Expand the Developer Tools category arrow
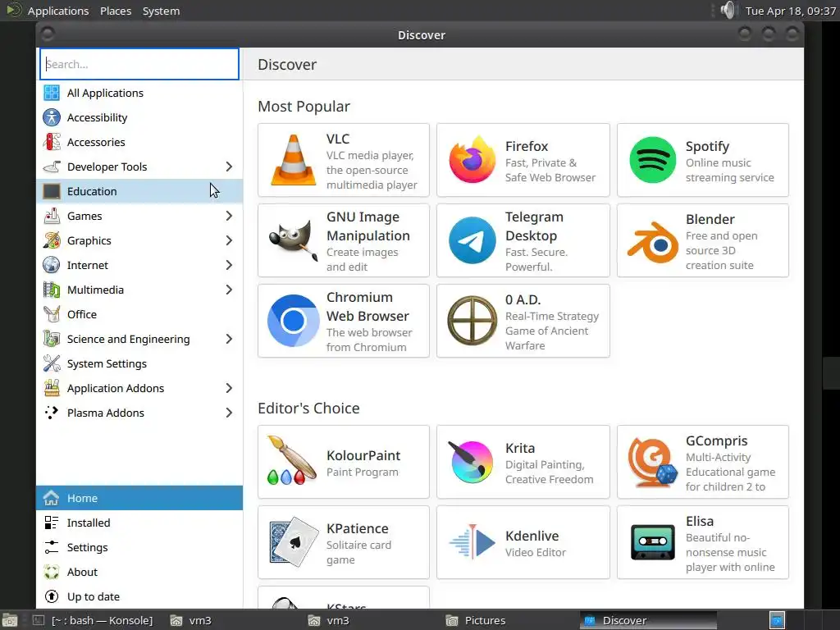Viewport: 840px width, 630px height. click(x=230, y=167)
